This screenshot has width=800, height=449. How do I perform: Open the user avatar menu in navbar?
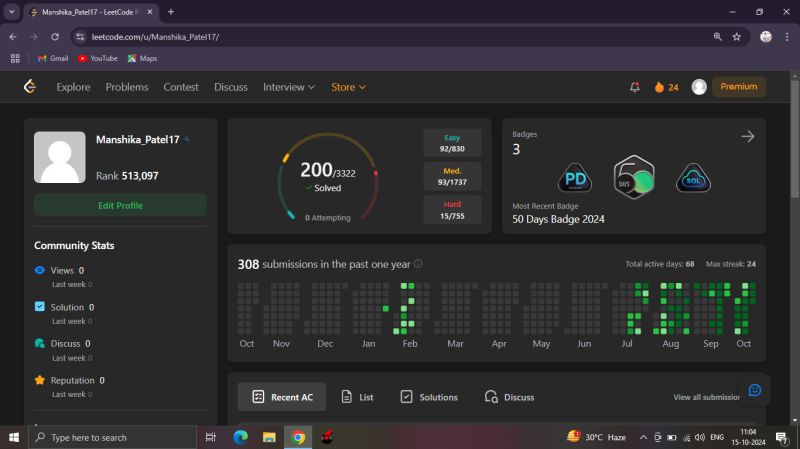tap(699, 87)
